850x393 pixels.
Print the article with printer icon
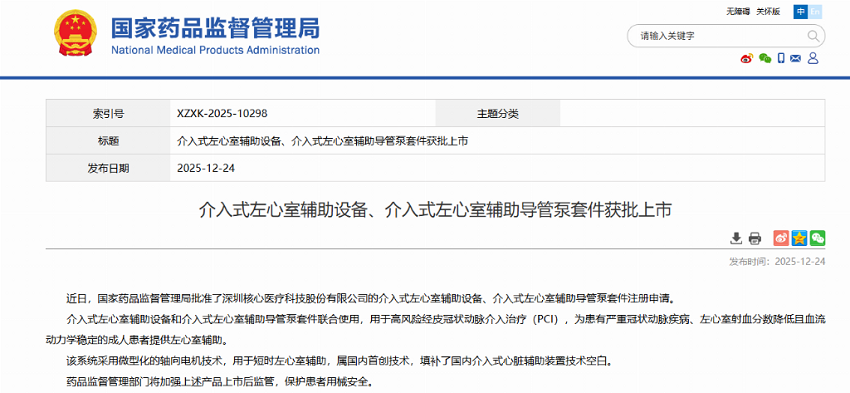point(755,238)
